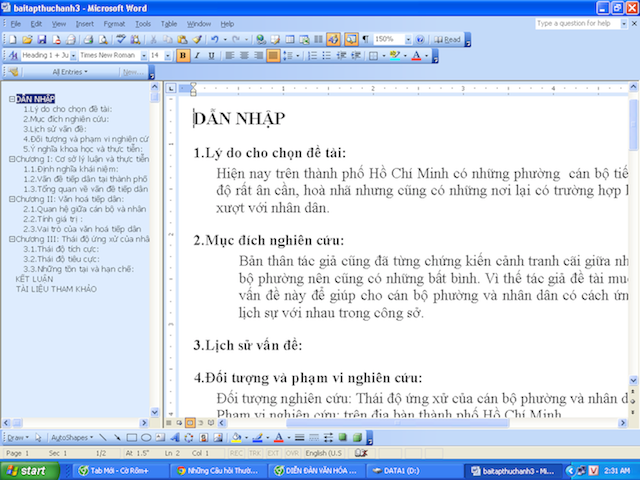The image size is (640, 480).
Task: Run the Spelling and Grammar check
Action: pos(121,40)
